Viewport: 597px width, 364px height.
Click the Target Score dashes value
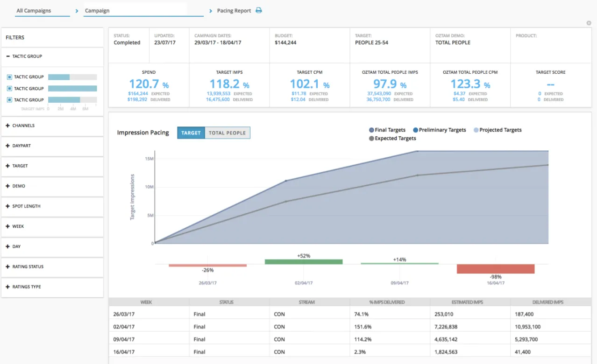click(x=550, y=84)
